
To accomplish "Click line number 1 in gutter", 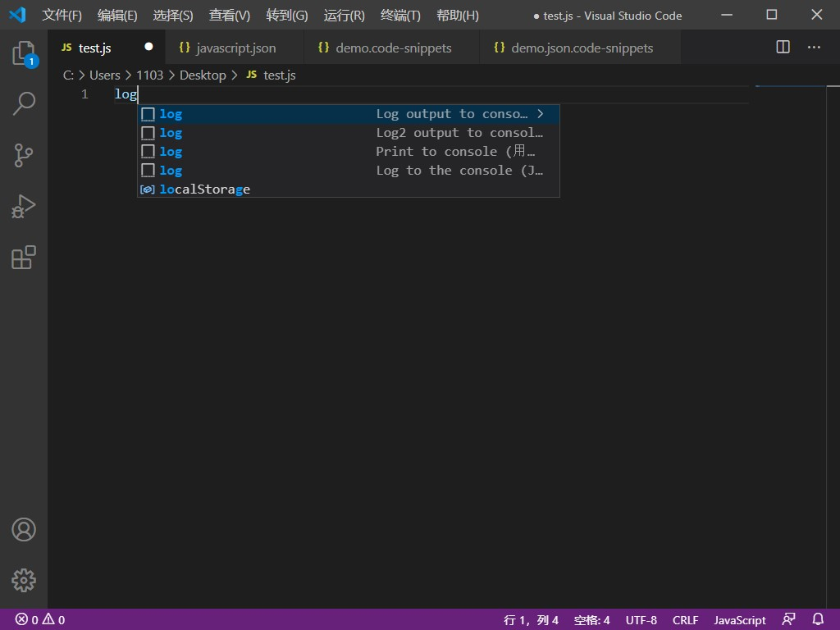I will pyautogui.click(x=84, y=94).
